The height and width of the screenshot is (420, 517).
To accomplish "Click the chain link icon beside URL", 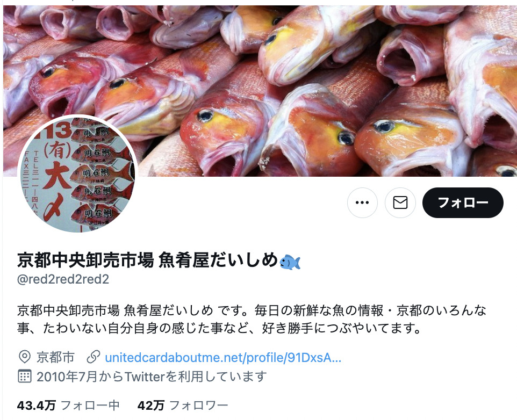I will pyautogui.click(x=94, y=357).
